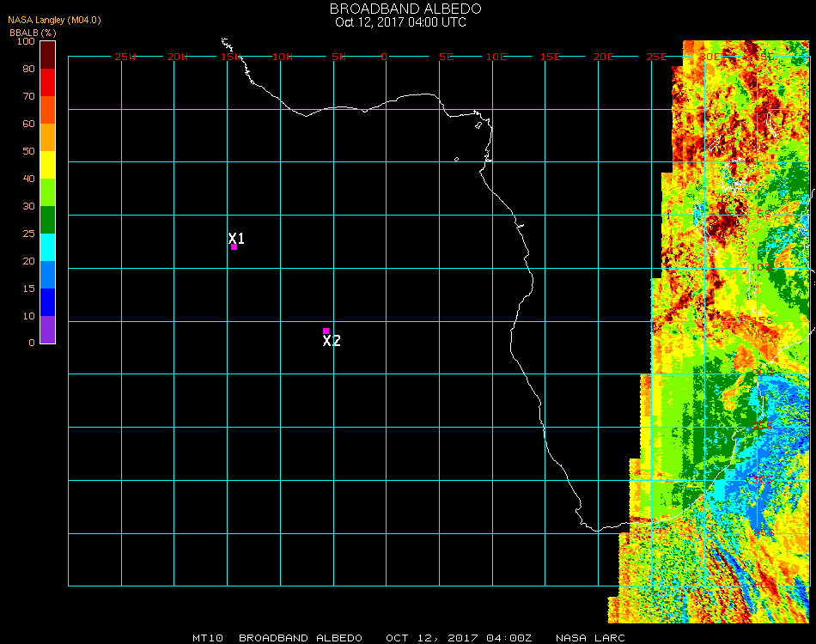Click the legend value 50
This screenshot has width=816, height=644.
click(28, 151)
